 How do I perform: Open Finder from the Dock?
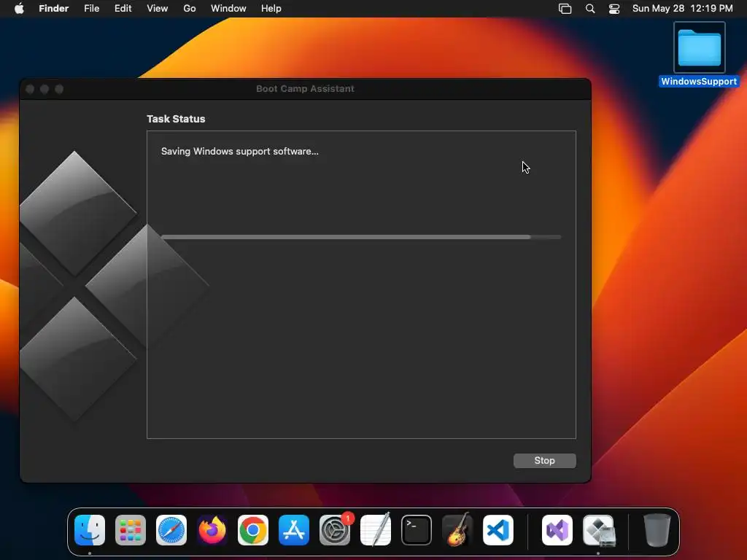pos(90,530)
